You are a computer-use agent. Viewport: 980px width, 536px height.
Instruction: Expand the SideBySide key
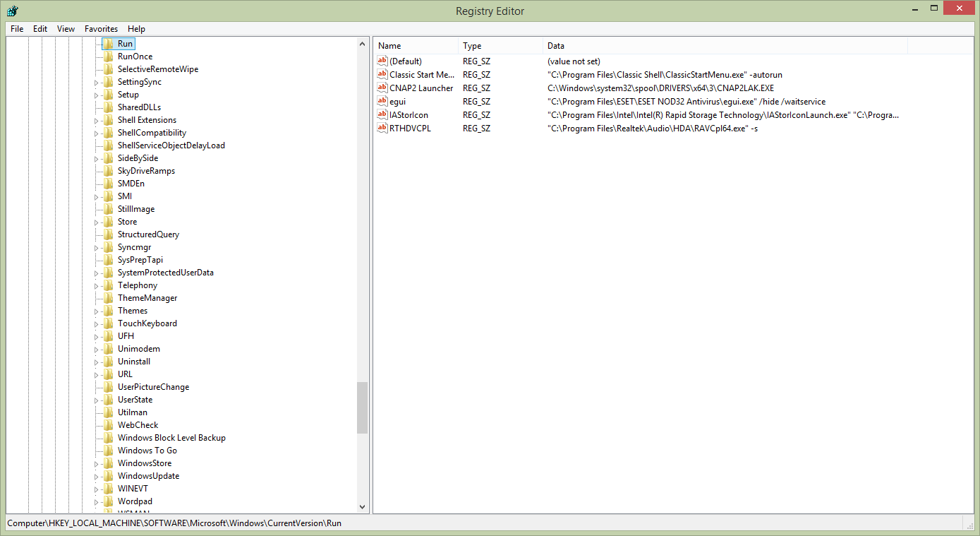pyautogui.click(x=97, y=159)
